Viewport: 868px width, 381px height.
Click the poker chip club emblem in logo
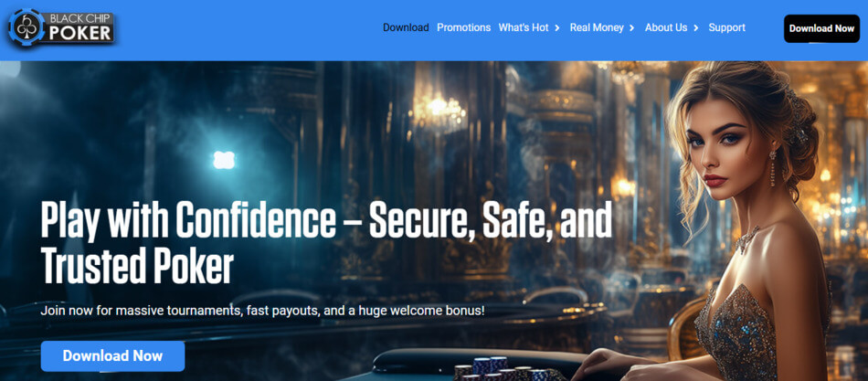27,27
